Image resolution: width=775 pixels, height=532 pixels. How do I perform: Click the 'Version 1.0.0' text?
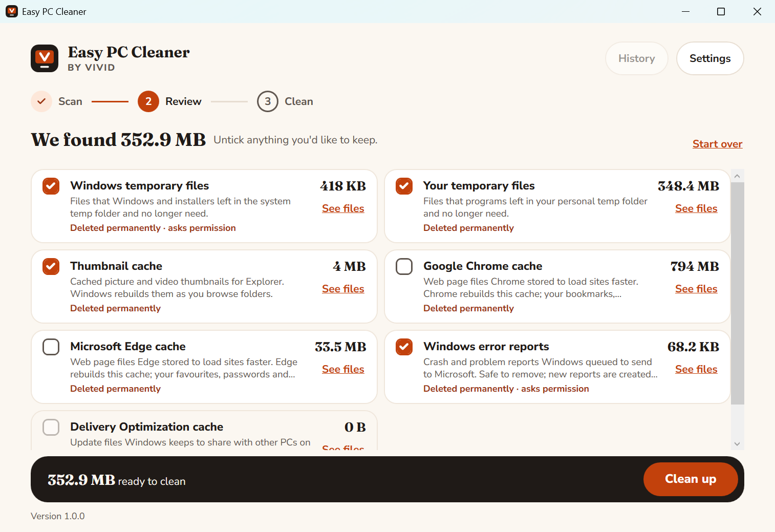(x=58, y=516)
